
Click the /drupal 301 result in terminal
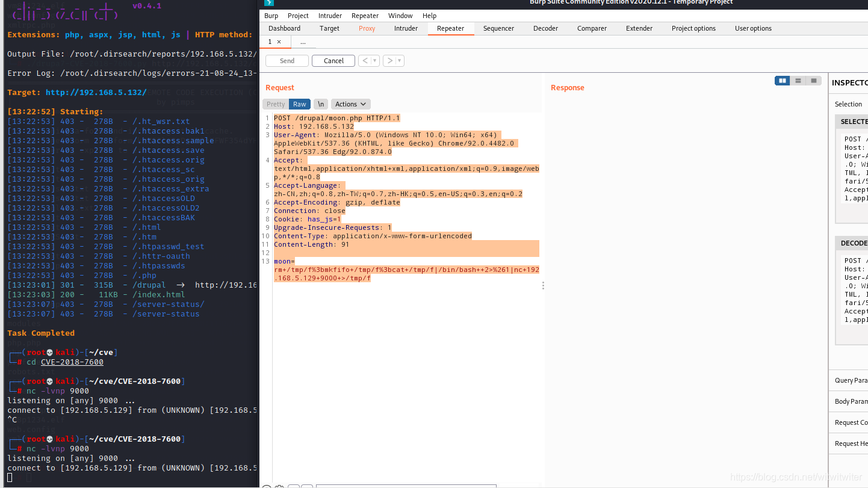click(149, 285)
